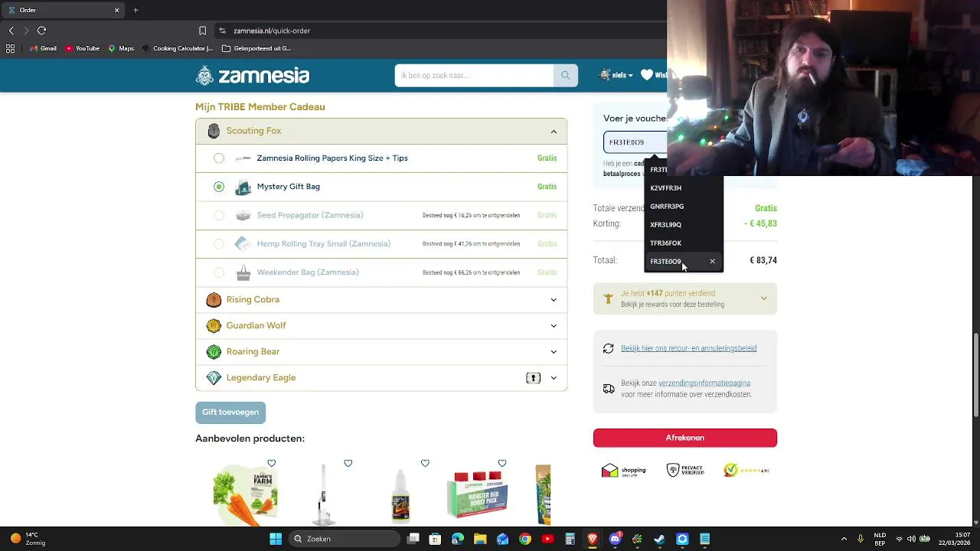Click the Gift toevoegen button
Viewport: 980px width, 551px height.
(230, 412)
